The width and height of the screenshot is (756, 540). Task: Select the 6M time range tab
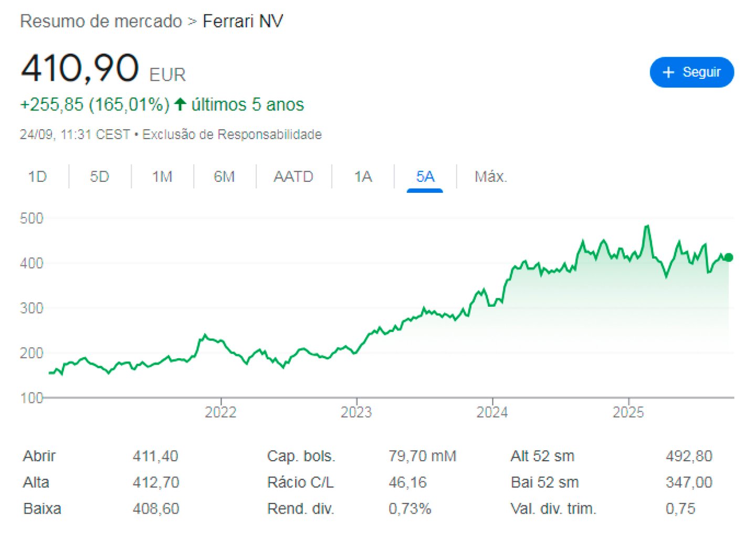click(224, 176)
